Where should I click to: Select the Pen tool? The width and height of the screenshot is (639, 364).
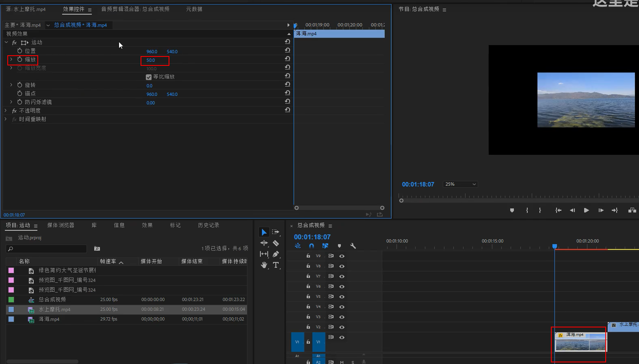(x=276, y=254)
